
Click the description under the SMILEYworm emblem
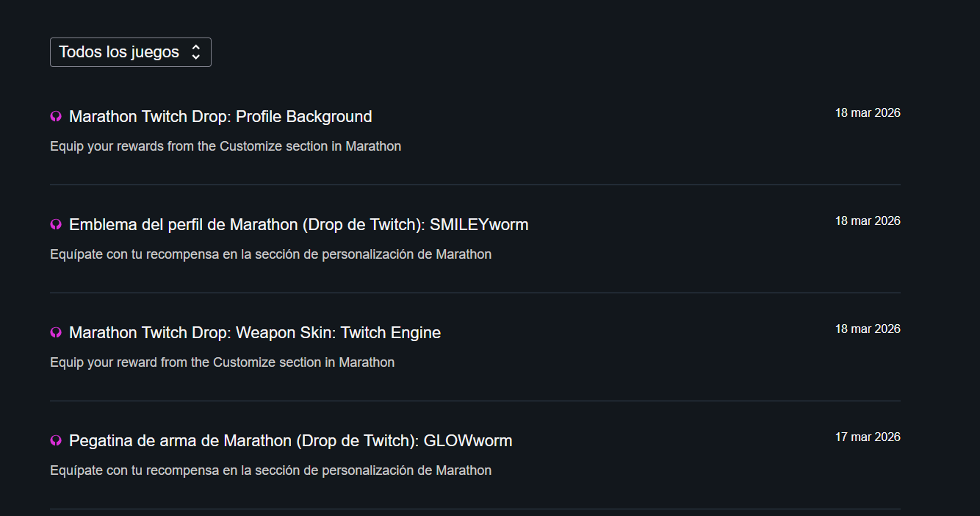coord(270,254)
